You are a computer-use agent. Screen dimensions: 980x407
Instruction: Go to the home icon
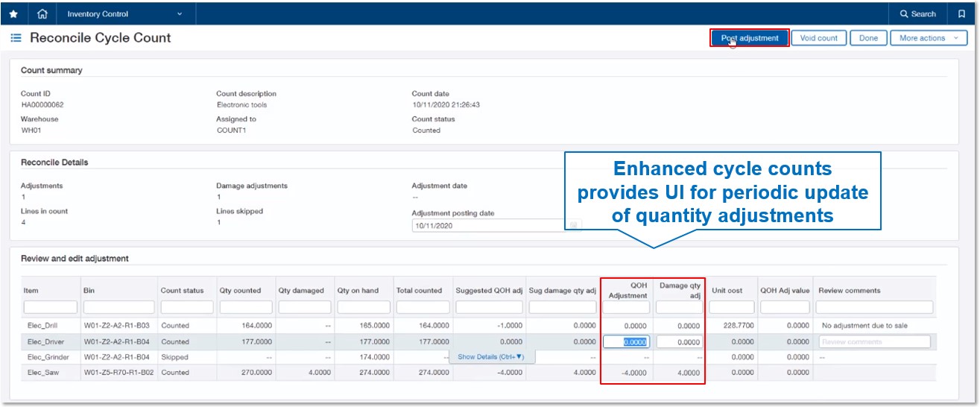point(42,14)
